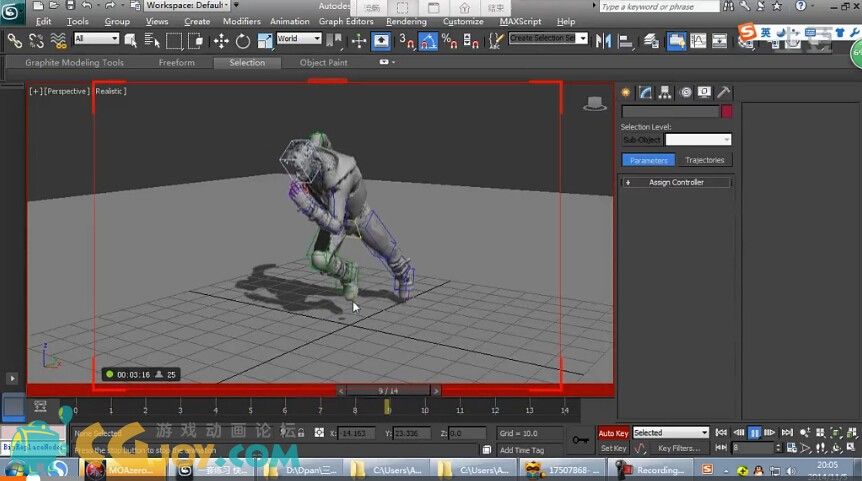The image size is (862, 481).
Task: Click the time slider's previous frame arrow
Action: [341, 391]
